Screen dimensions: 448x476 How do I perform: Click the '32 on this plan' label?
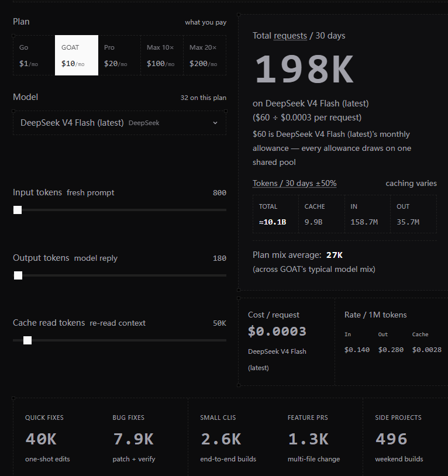click(x=204, y=98)
